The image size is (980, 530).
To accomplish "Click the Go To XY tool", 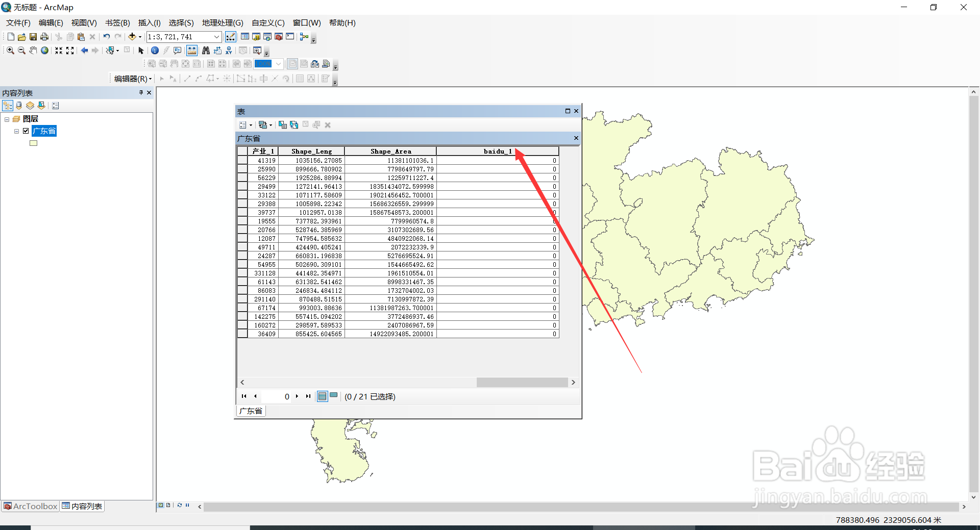I will coord(228,51).
